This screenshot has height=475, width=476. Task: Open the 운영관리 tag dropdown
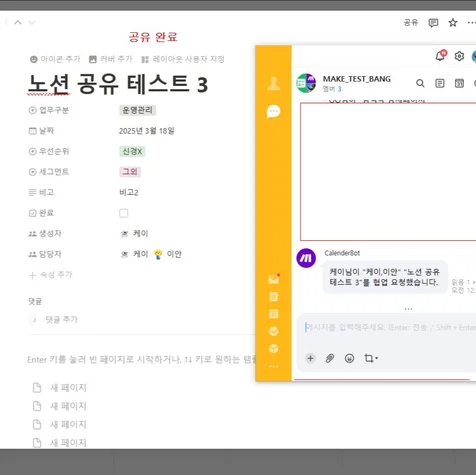point(137,110)
